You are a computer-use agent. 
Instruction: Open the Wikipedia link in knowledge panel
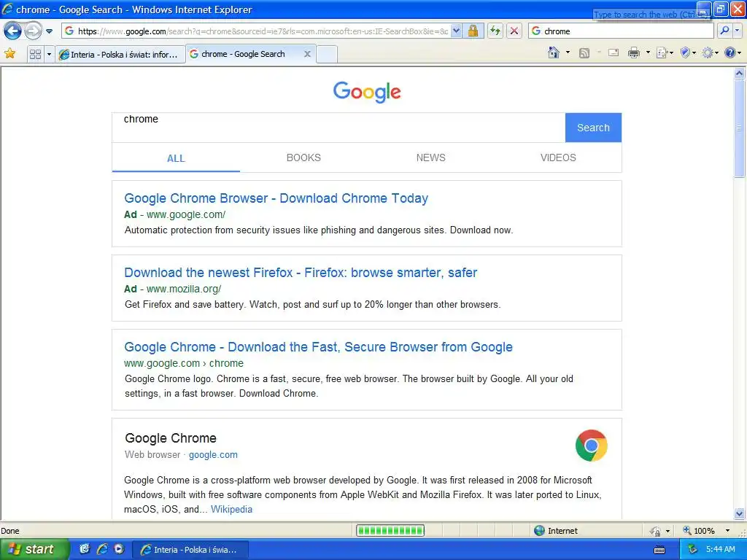click(231, 509)
